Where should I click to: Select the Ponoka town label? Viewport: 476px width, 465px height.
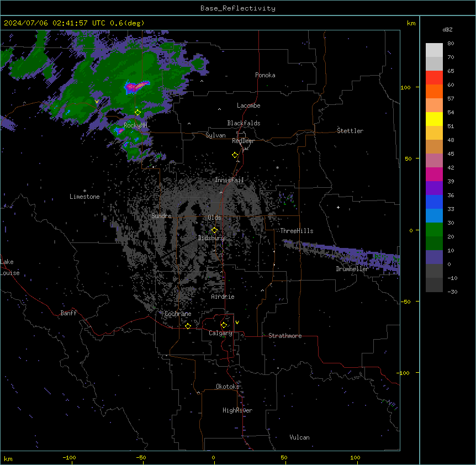pyautogui.click(x=265, y=75)
